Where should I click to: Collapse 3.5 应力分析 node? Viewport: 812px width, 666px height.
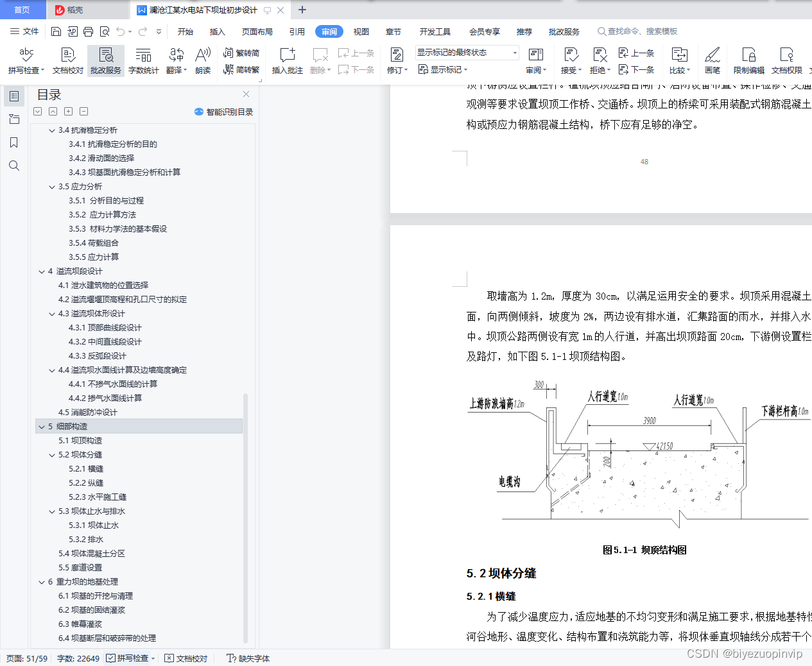52,187
